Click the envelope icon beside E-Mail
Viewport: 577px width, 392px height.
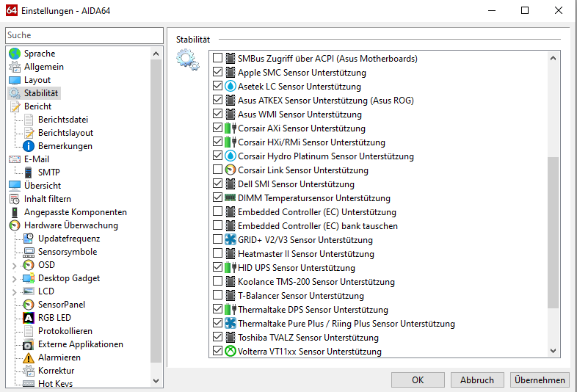click(x=15, y=159)
